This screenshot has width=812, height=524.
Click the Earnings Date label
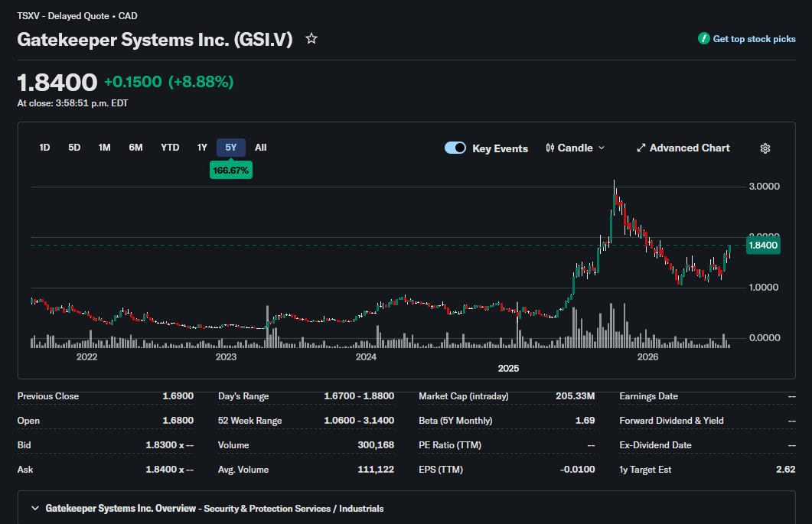pos(648,396)
